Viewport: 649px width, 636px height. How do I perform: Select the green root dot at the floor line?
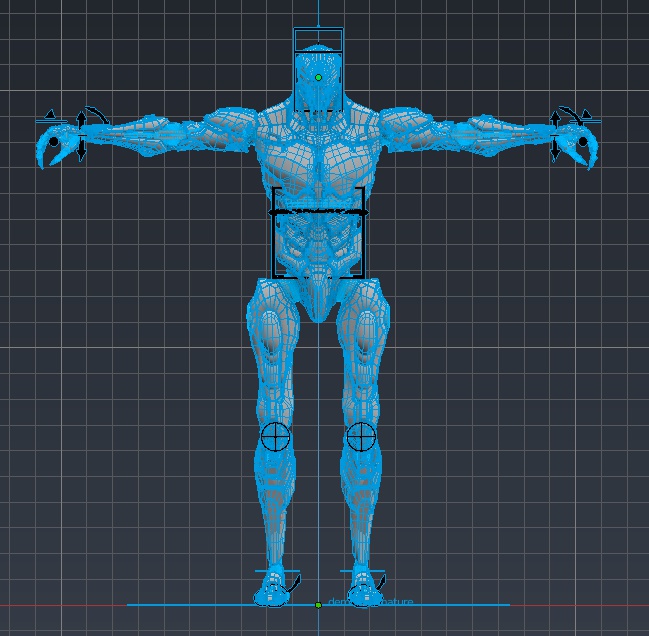click(318, 605)
